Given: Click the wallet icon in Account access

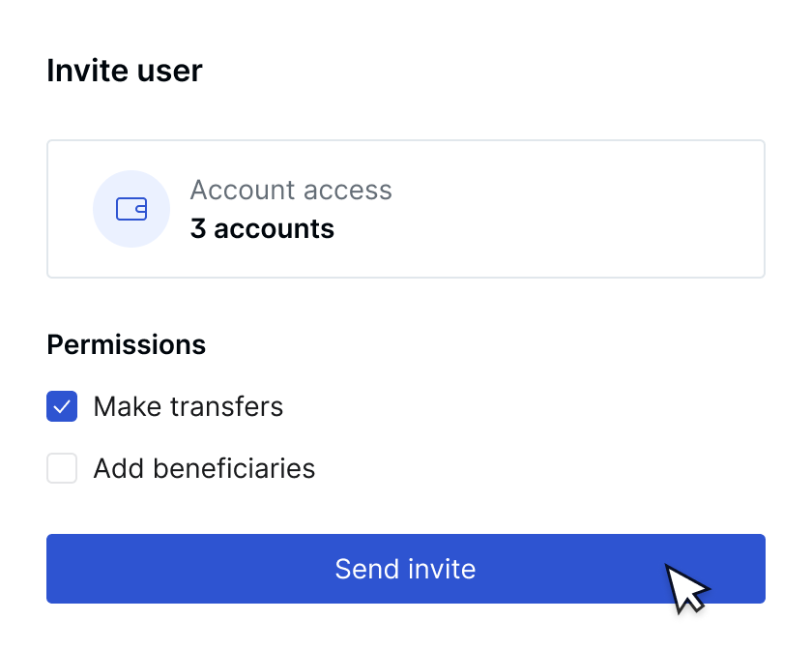Looking at the screenshot, I should coord(131,209).
